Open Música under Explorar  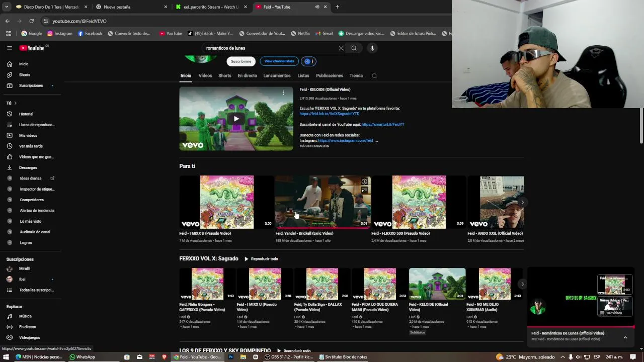pos(25,316)
